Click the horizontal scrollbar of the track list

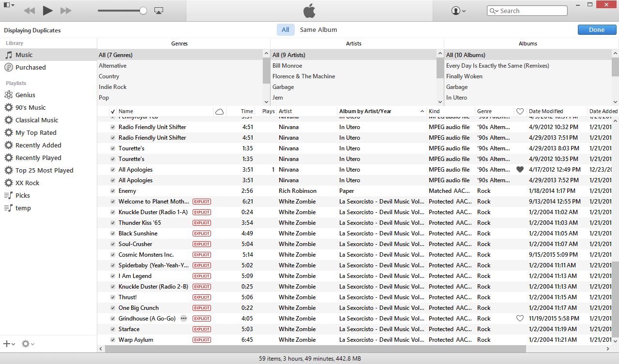pos(315,349)
